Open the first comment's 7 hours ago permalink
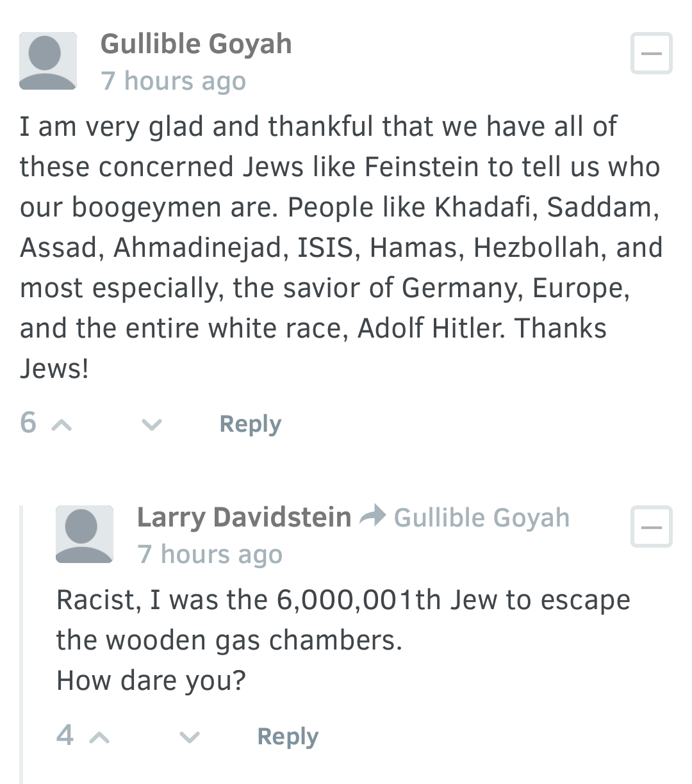 tap(173, 81)
